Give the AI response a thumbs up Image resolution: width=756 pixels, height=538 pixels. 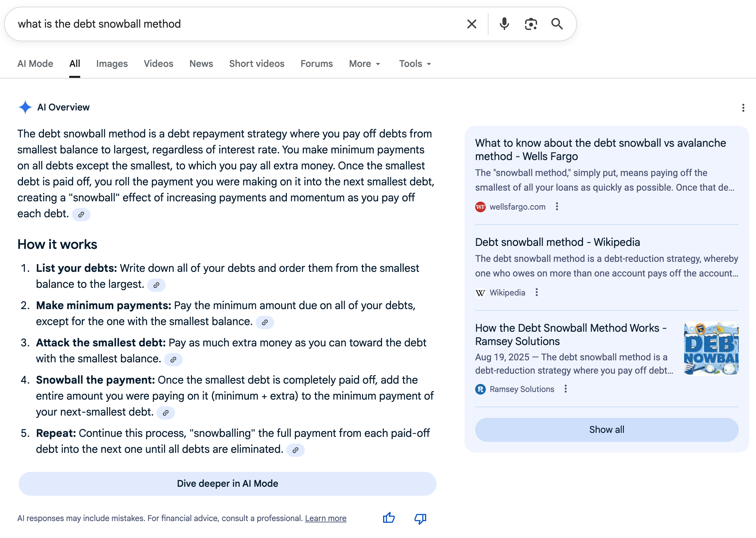click(389, 518)
